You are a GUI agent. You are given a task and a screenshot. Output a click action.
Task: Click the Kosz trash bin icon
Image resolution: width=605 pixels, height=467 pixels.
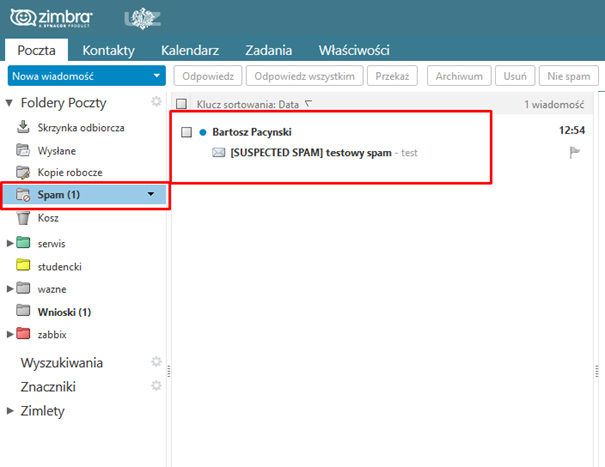coord(24,218)
